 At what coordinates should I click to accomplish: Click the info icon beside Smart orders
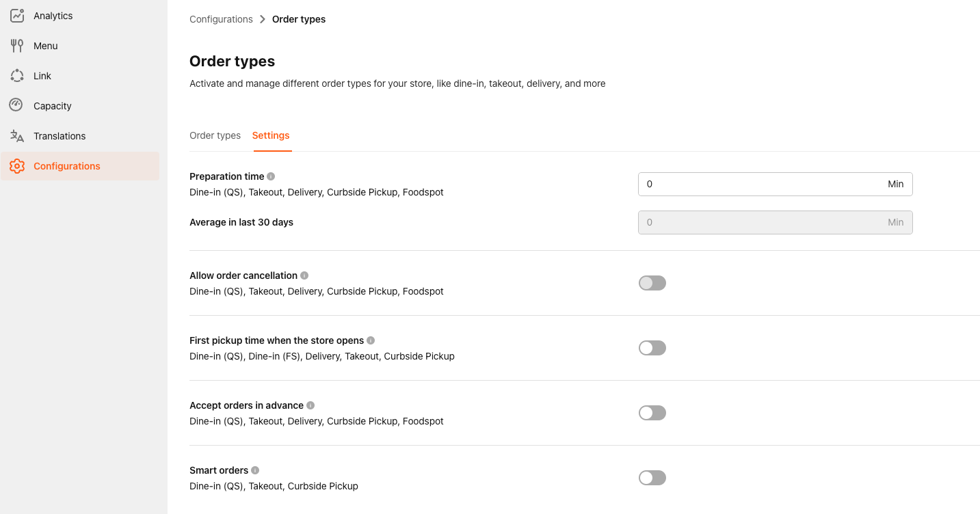click(x=255, y=470)
